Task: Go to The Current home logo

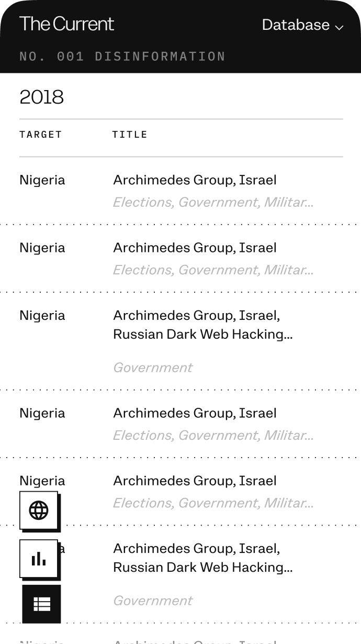Action: pyautogui.click(x=66, y=24)
